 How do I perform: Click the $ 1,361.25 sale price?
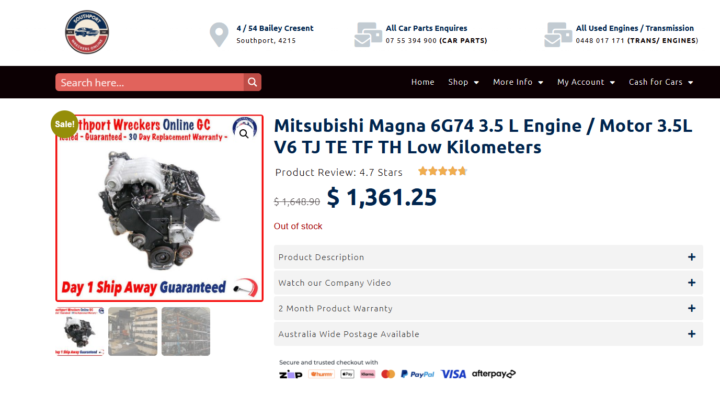coord(382,197)
